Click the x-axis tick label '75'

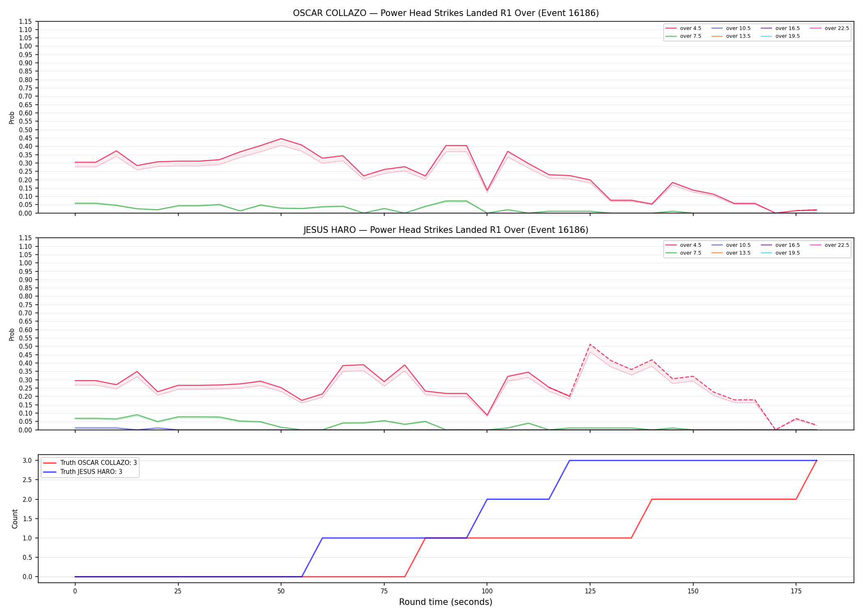tap(384, 591)
